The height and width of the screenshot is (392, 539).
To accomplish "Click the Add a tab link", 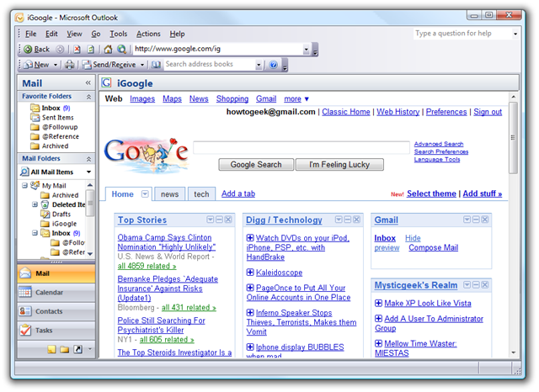I will [x=238, y=194].
